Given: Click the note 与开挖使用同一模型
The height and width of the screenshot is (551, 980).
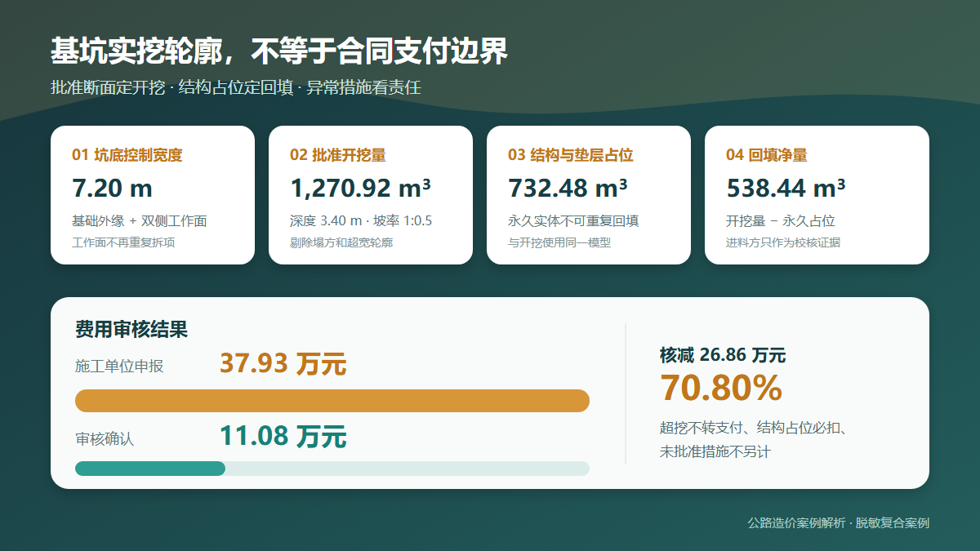Looking at the screenshot, I should [559, 242].
